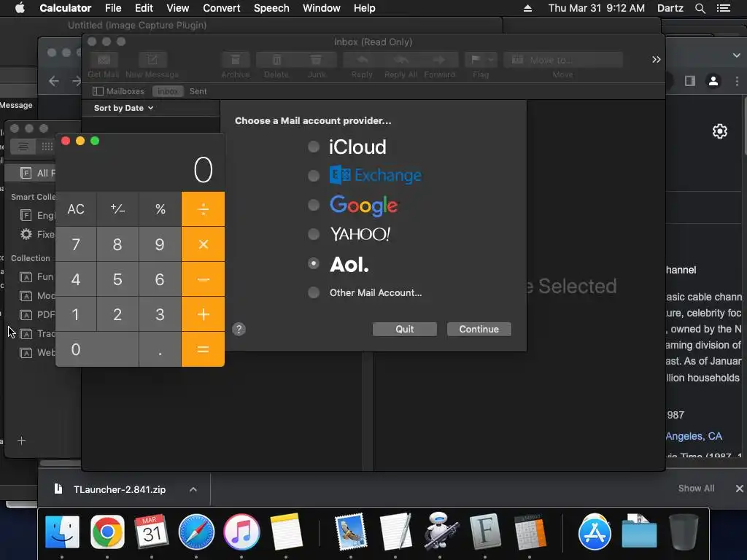Open Calendar from the Dock
The height and width of the screenshot is (560, 747).
click(x=152, y=532)
